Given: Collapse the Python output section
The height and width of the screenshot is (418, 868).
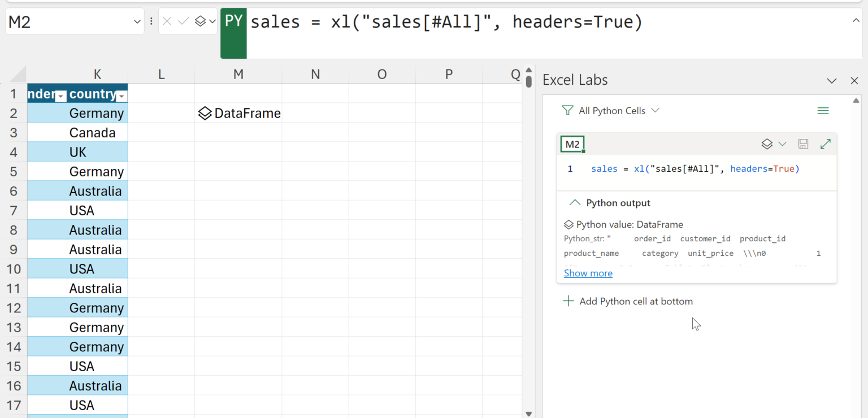Looking at the screenshot, I should tap(575, 203).
